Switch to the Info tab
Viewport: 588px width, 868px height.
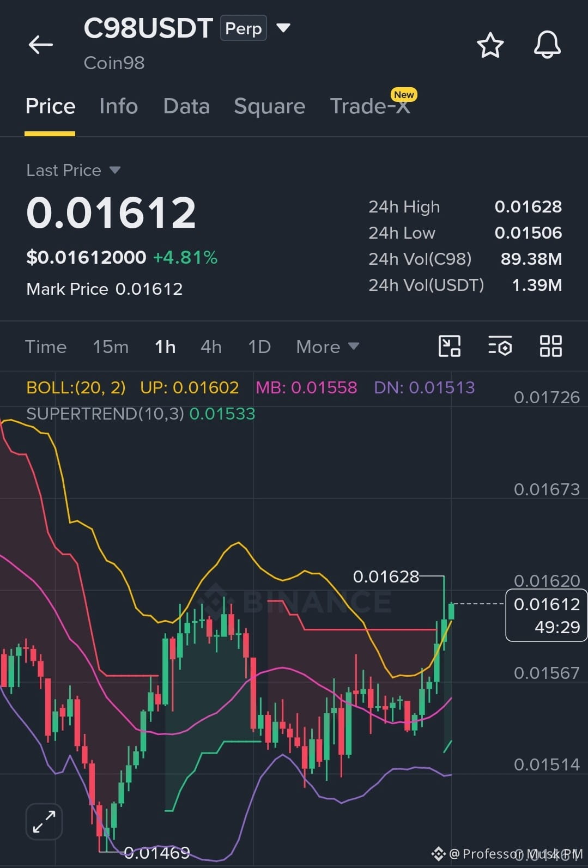[x=118, y=106]
